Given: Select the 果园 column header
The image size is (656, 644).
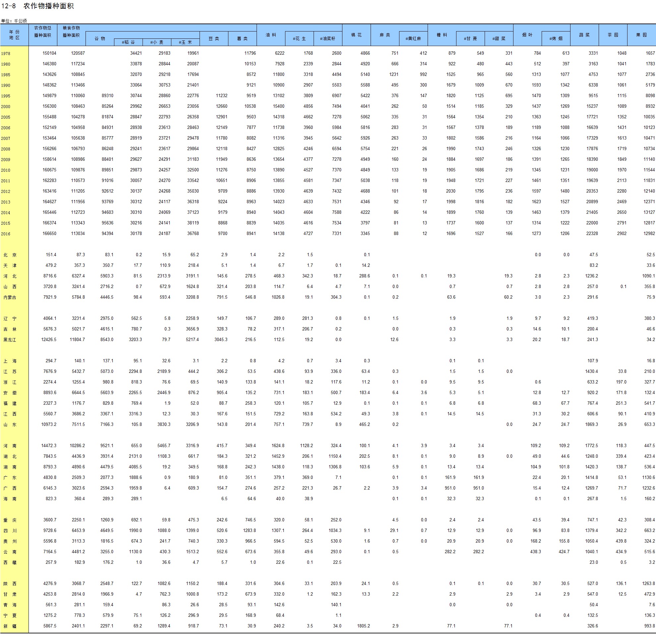Looking at the screenshot, I should point(641,35).
